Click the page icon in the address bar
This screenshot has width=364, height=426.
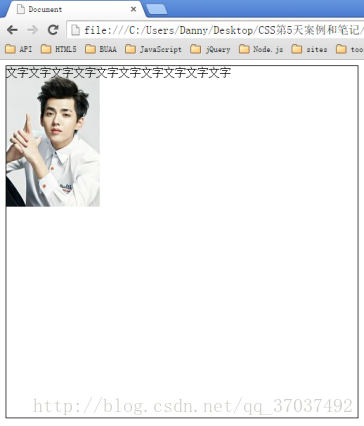tap(75, 30)
